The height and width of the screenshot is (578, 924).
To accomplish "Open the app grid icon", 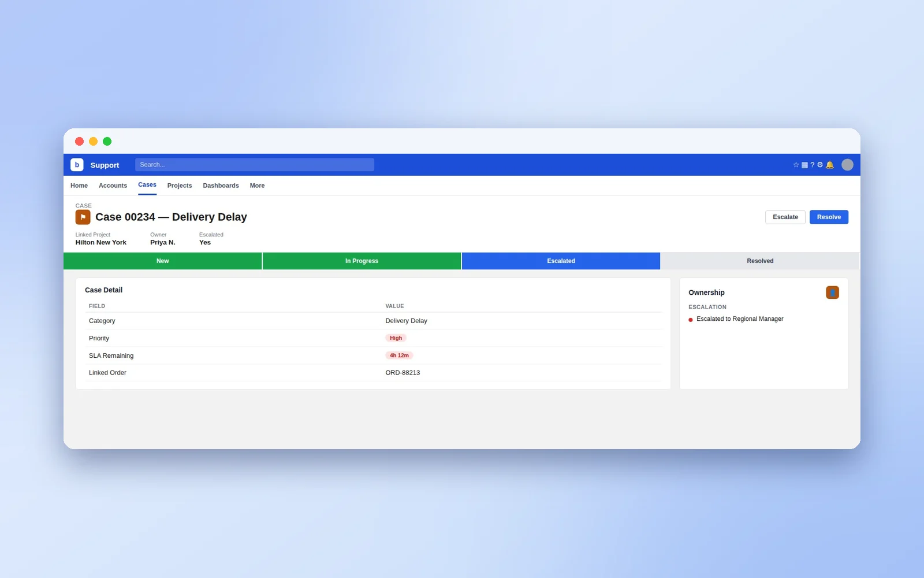I will pos(804,165).
